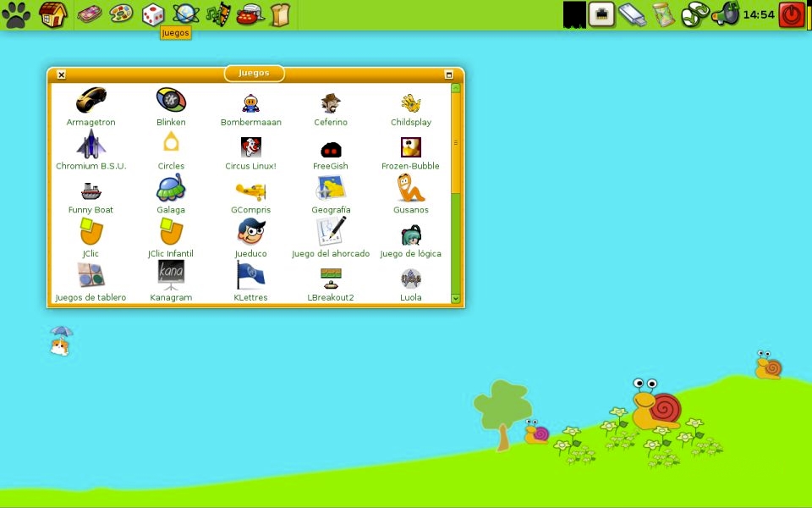
Task: Launch the Gusanos worm game
Action: click(411, 188)
